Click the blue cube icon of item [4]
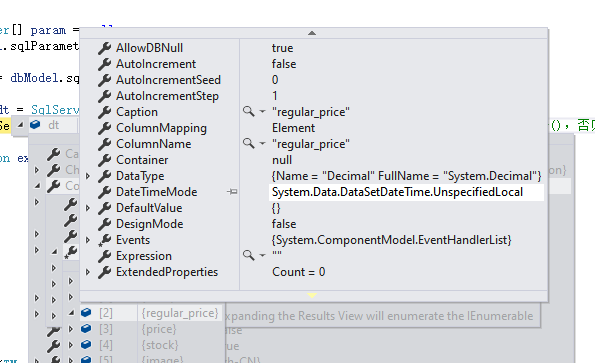Viewport: 595px width, 363px height. 86,344
